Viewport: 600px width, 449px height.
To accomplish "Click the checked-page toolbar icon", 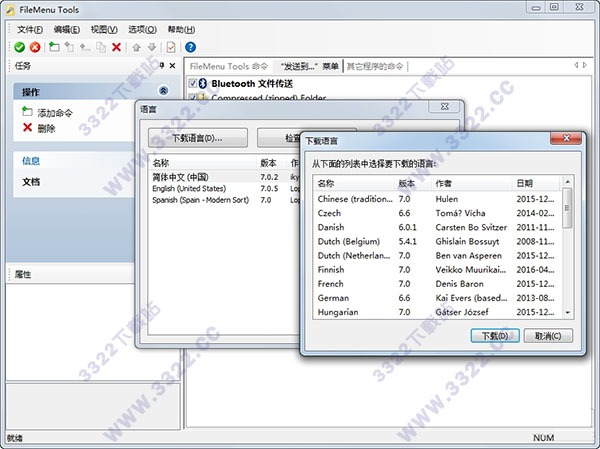I will coord(171,47).
